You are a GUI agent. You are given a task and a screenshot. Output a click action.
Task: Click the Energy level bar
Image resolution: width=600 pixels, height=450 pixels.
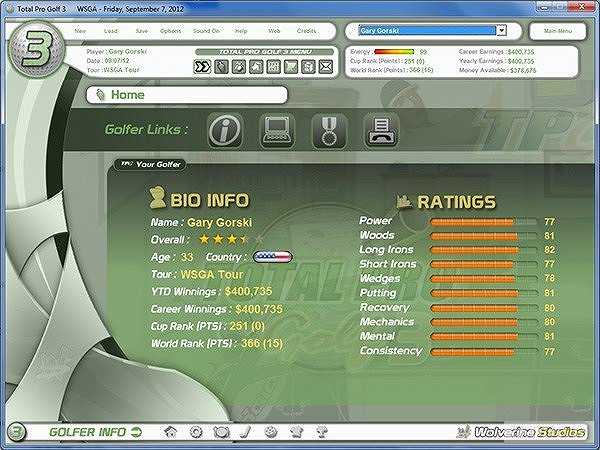click(x=394, y=52)
